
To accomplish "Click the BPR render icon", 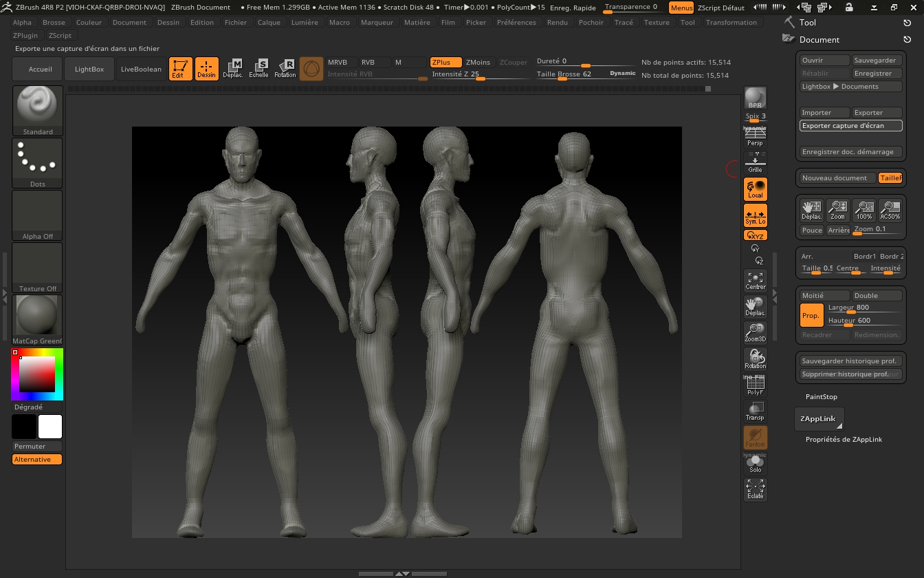I will point(755,98).
